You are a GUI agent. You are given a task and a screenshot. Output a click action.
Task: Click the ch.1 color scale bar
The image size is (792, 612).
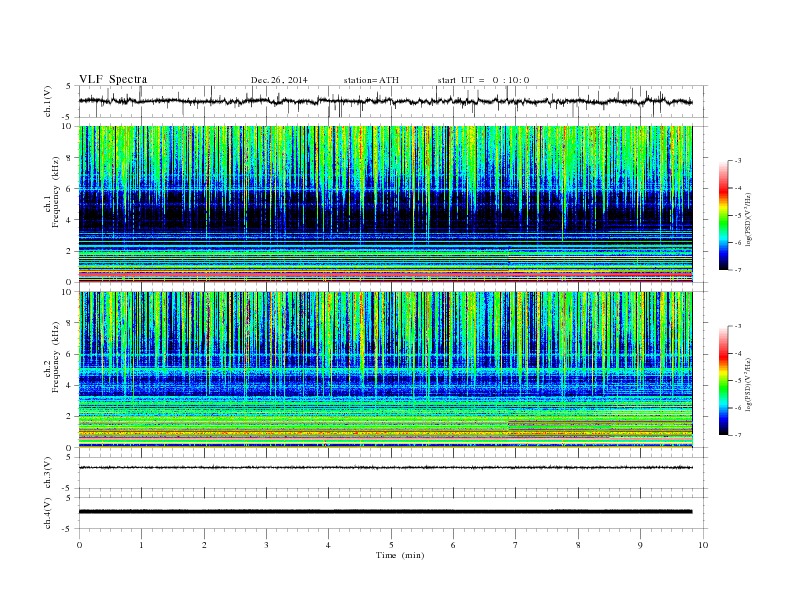coord(723,215)
